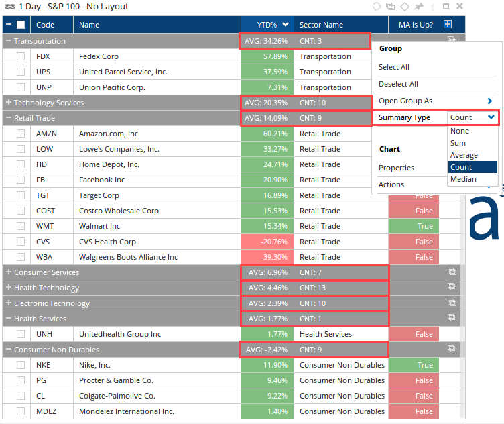Collapse the Retail Trade group

[x=9, y=118]
